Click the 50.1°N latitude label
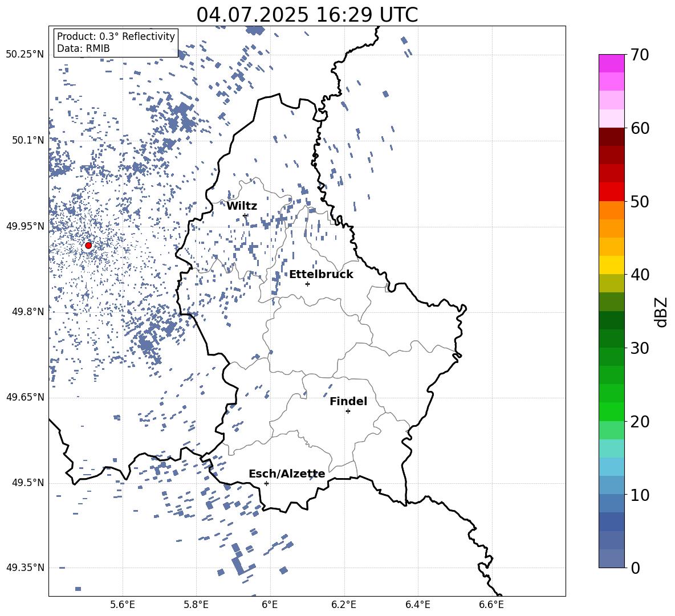Screen dimensions: 675x616 coord(28,140)
